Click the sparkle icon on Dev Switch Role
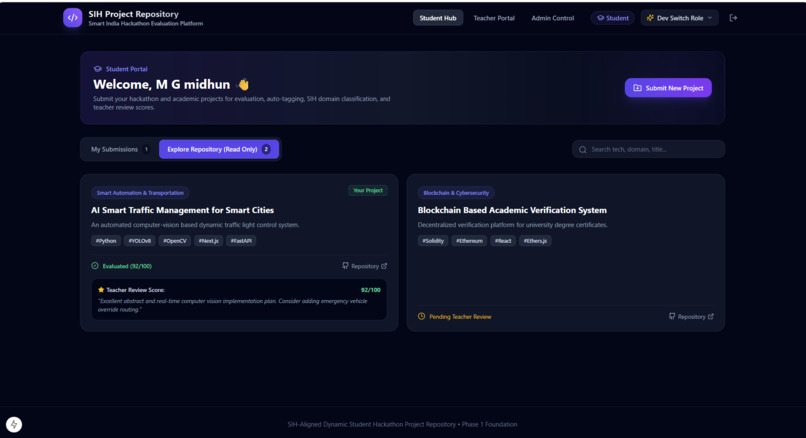This screenshot has height=438, width=806. (650, 18)
